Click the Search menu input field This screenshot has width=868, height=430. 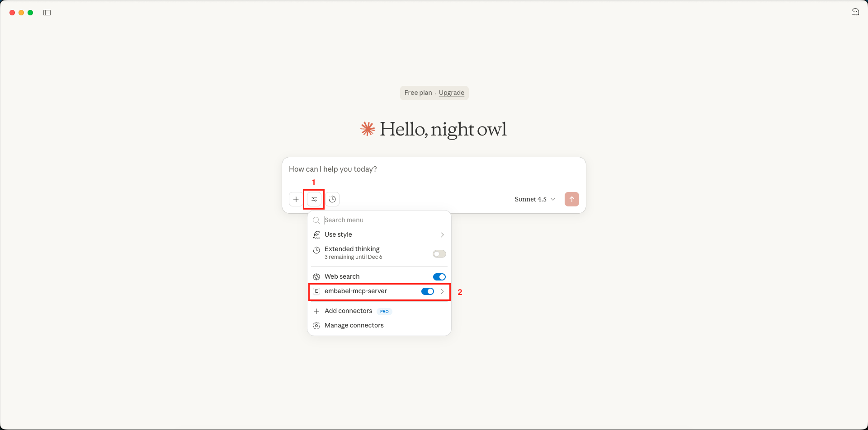362,220
